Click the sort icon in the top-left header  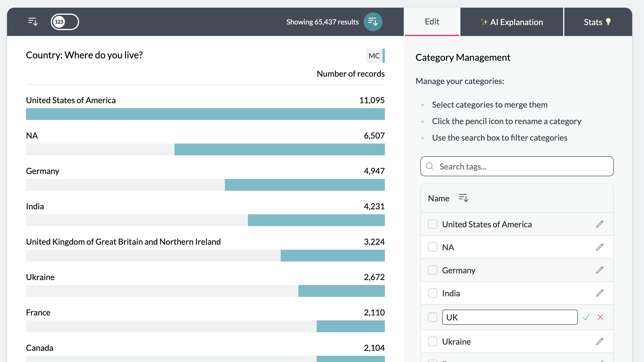click(33, 22)
